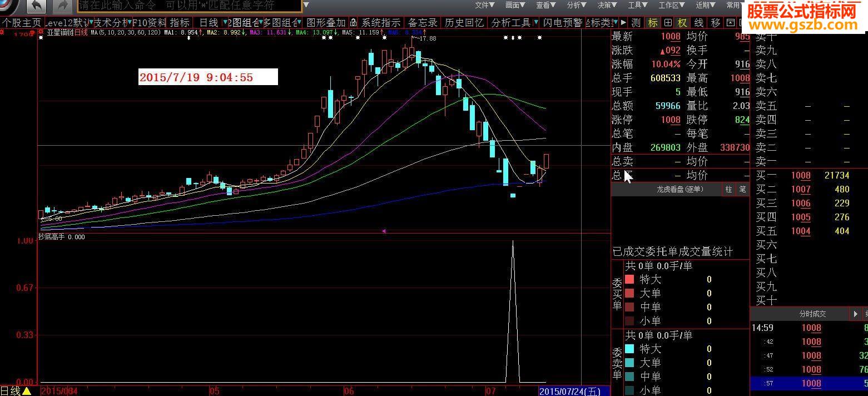Click the 系统指示 button

[381, 23]
